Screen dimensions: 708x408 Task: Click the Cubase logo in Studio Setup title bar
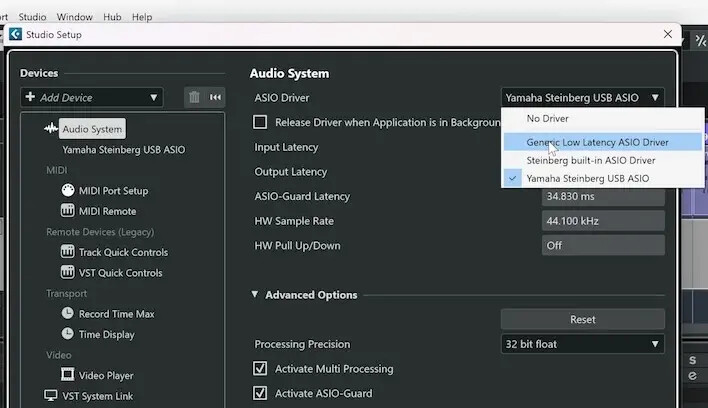[x=15, y=34]
